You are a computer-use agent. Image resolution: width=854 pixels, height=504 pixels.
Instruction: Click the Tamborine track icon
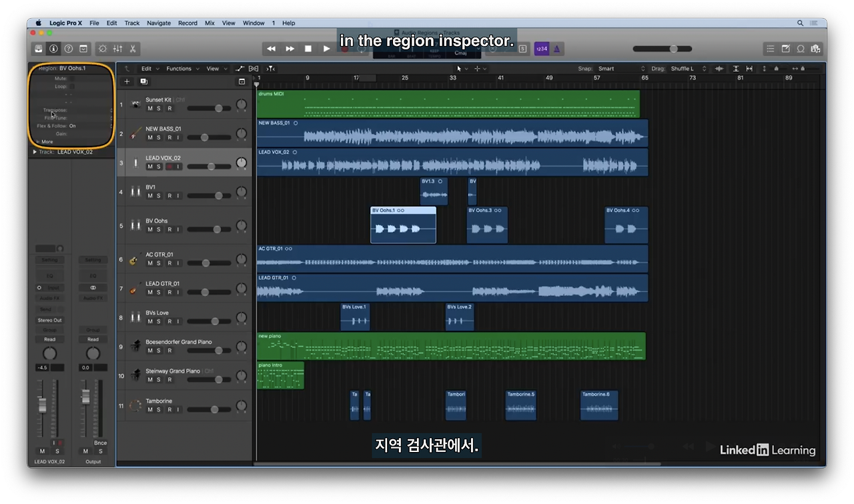136,405
